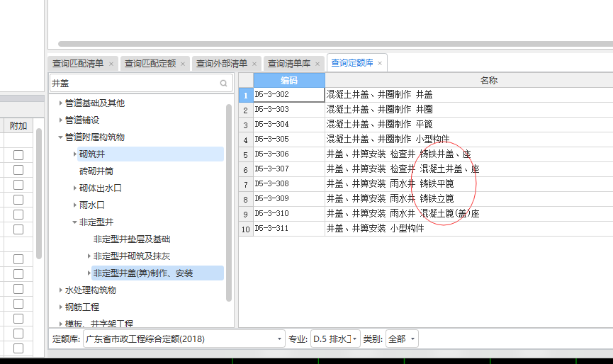Expand the 砌体出水口 tree node
The image size is (613, 364).
click(74, 188)
